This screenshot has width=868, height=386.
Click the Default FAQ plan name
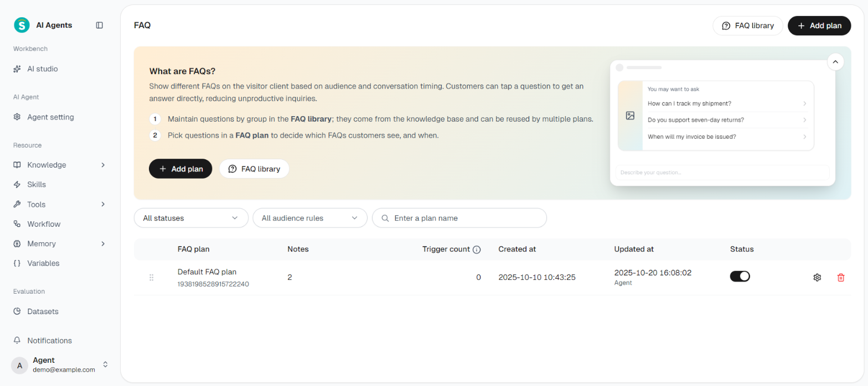[207, 272]
